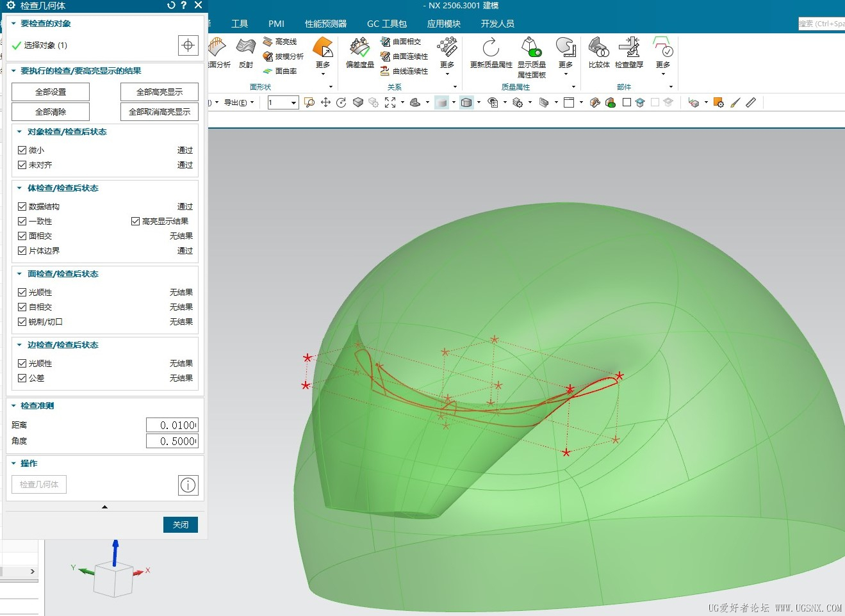Open the 性能预测器 ribbon tab
Viewport: 845px width, 616px height.
325,24
